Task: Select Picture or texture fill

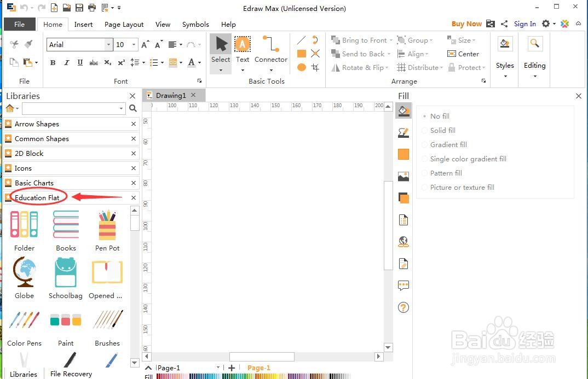Action: pos(458,187)
